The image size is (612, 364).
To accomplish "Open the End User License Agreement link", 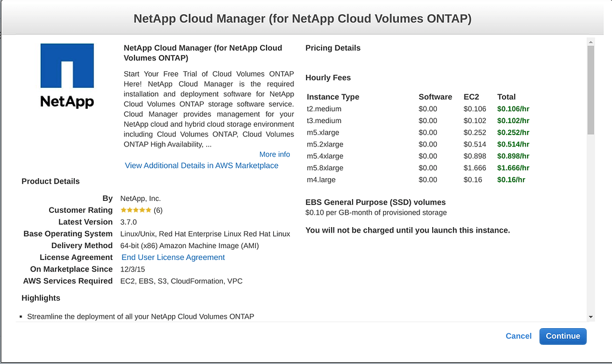I will click(173, 257).
